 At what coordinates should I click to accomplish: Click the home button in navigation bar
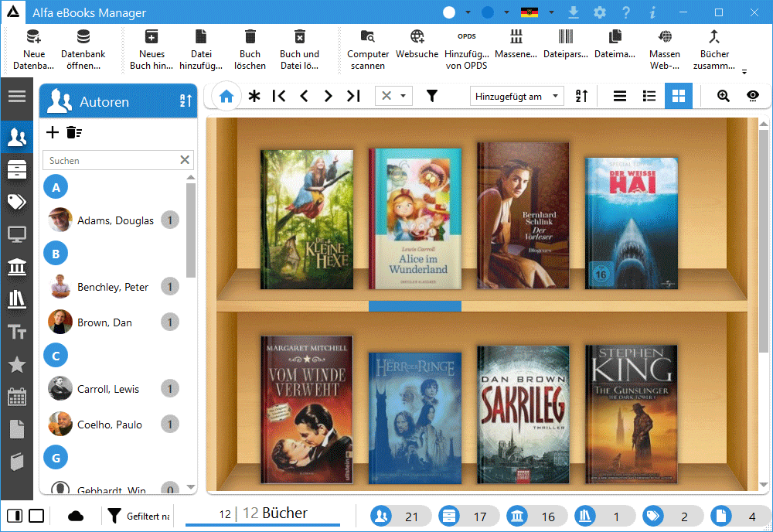[226, 97]
